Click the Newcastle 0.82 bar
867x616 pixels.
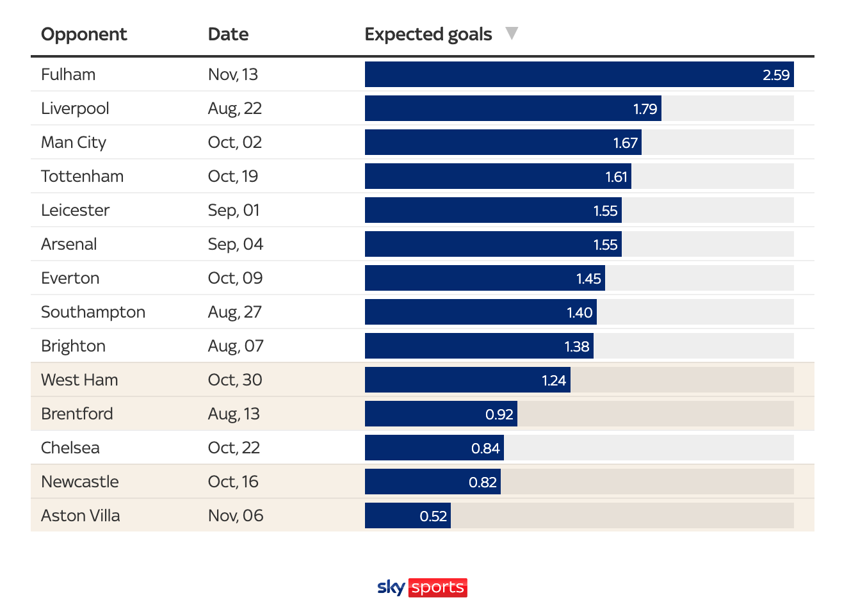[432, 482]
